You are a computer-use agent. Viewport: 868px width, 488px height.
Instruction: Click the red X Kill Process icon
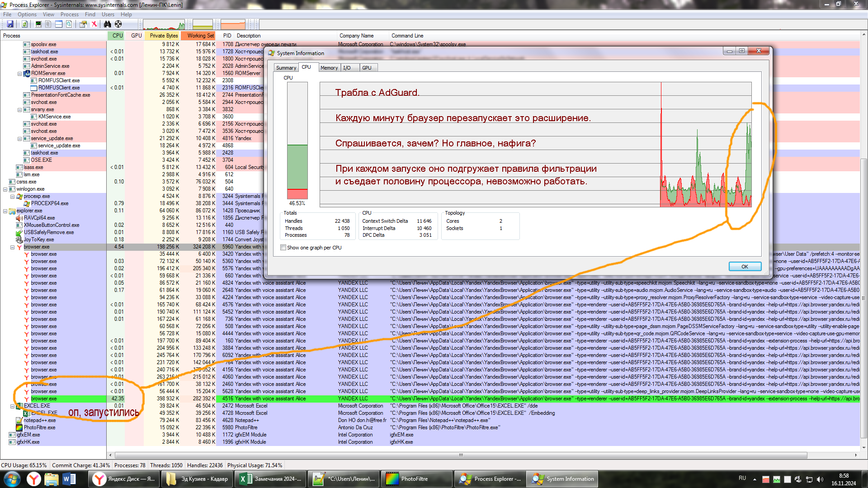pyautogui.click(x=94, y=24)
